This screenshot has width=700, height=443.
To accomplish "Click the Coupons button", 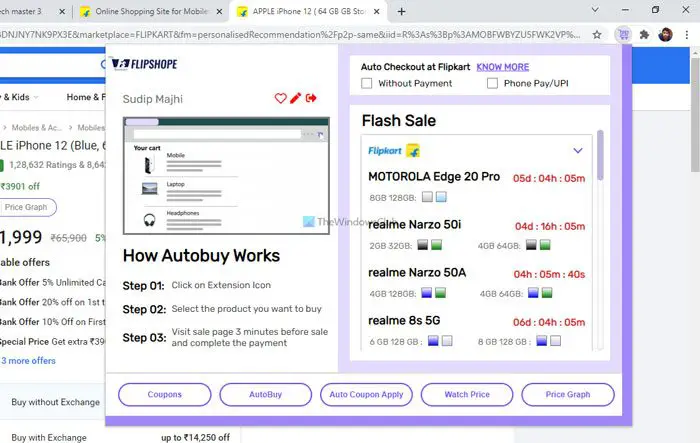I will click(165, 394).
